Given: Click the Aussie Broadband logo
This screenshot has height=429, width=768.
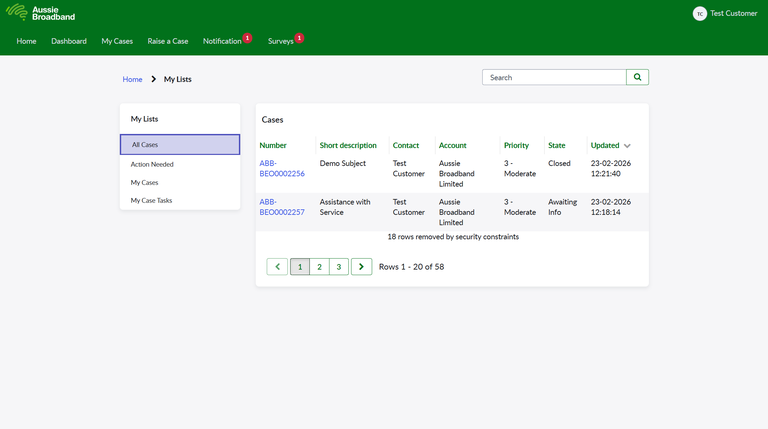Looking at the screenshot, I should tap(39, 13).
